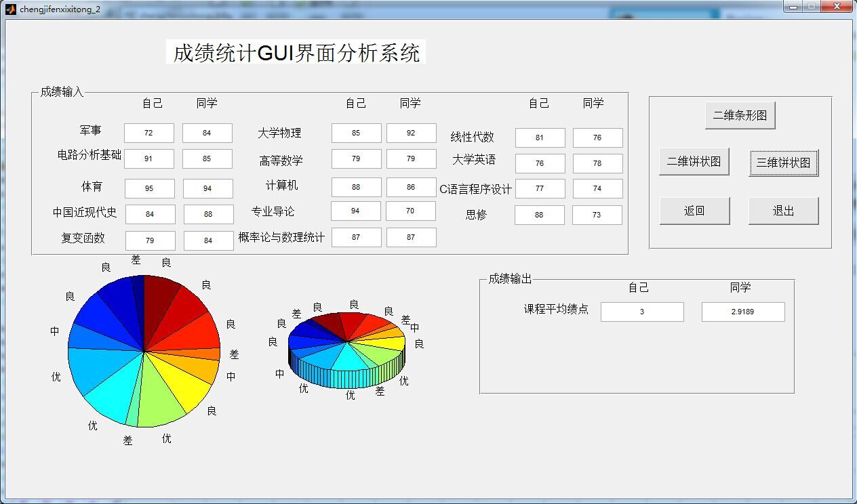This screenshot has width=857, height=504.
Task: Select 大学物理 own score field
Action: tap(357, 133)
